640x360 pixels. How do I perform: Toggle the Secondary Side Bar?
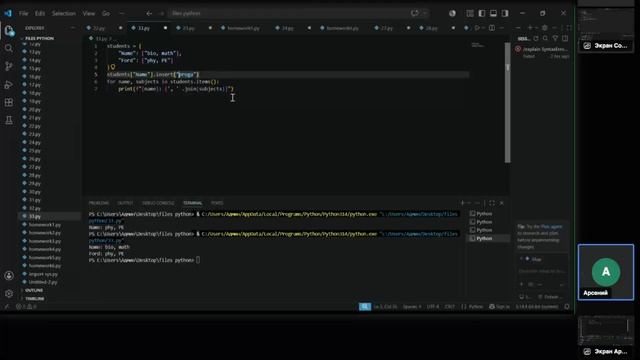[x=505, y=13]
